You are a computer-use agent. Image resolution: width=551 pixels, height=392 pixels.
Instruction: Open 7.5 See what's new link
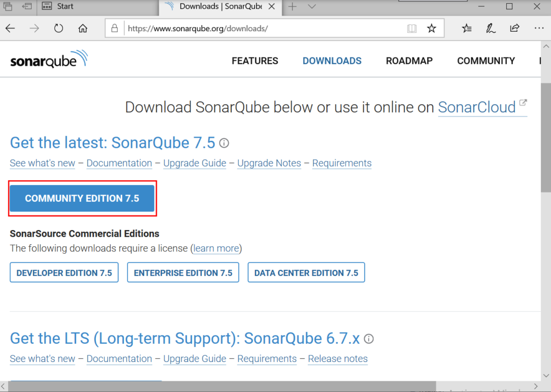click(43, 163)
